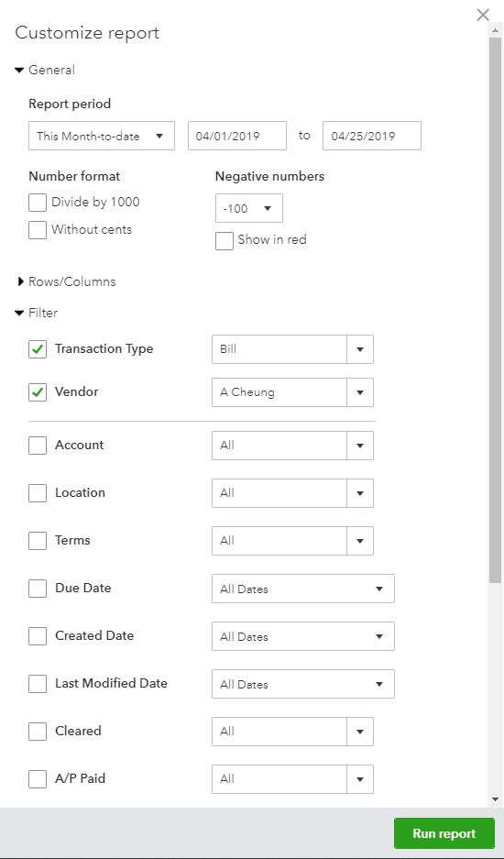The width and height of the screenshot is (504, 859).
Task: Open the Terms filter dropdown arrow
Action: point(360,541)
